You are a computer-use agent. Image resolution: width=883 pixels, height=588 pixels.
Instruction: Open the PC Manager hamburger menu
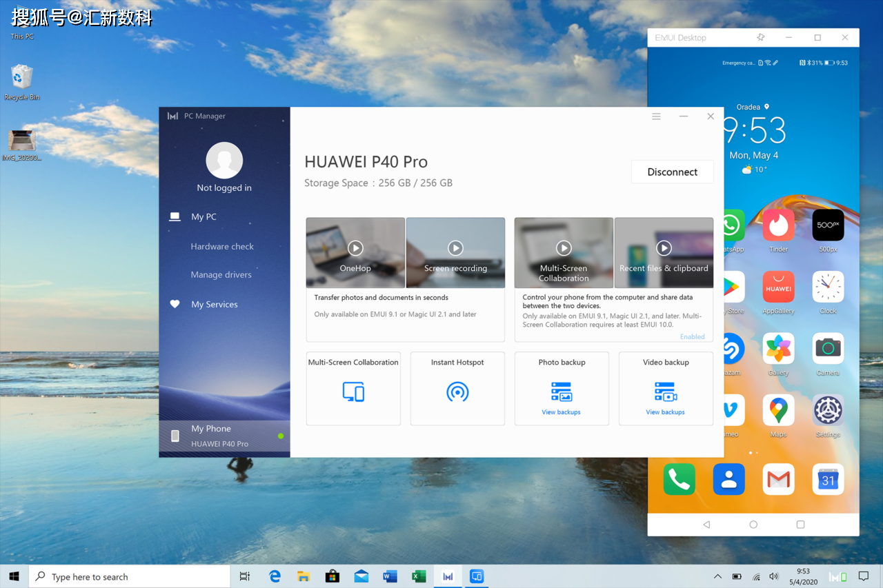coord(656,116)
